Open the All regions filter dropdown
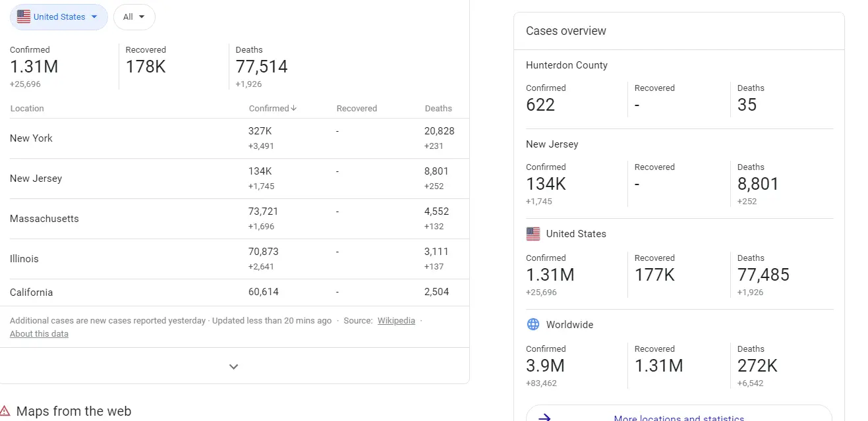The height and width of the screenshot is (421, 868). 134,17
